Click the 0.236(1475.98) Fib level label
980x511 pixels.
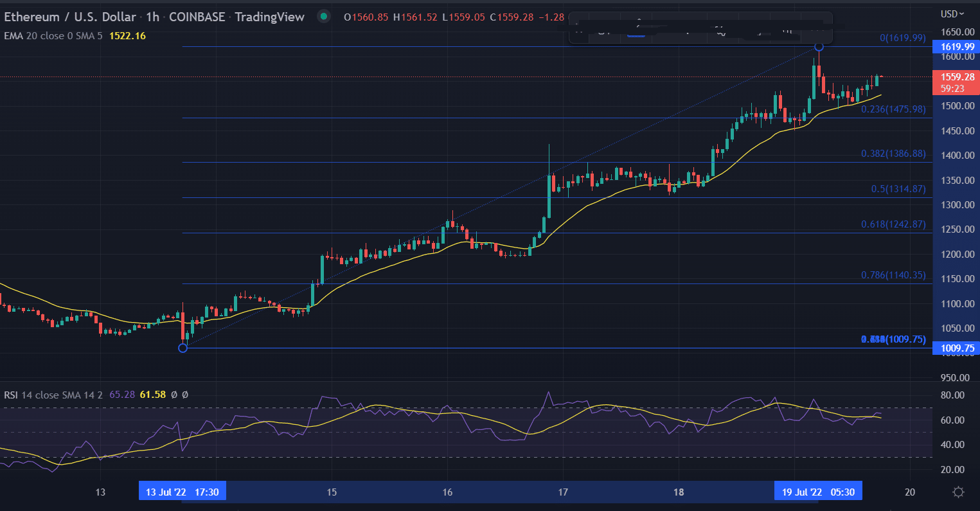[894, 109]
